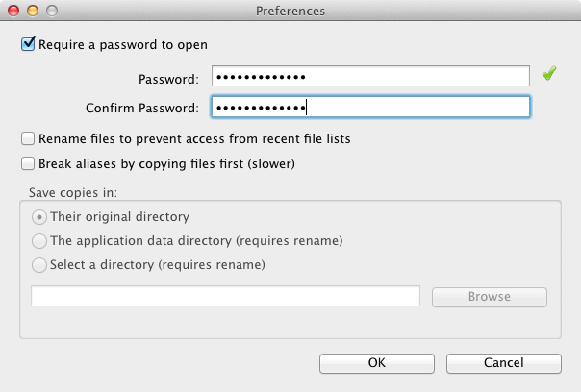
Task: Choose The application data directory option
Action: coord(38,241)
